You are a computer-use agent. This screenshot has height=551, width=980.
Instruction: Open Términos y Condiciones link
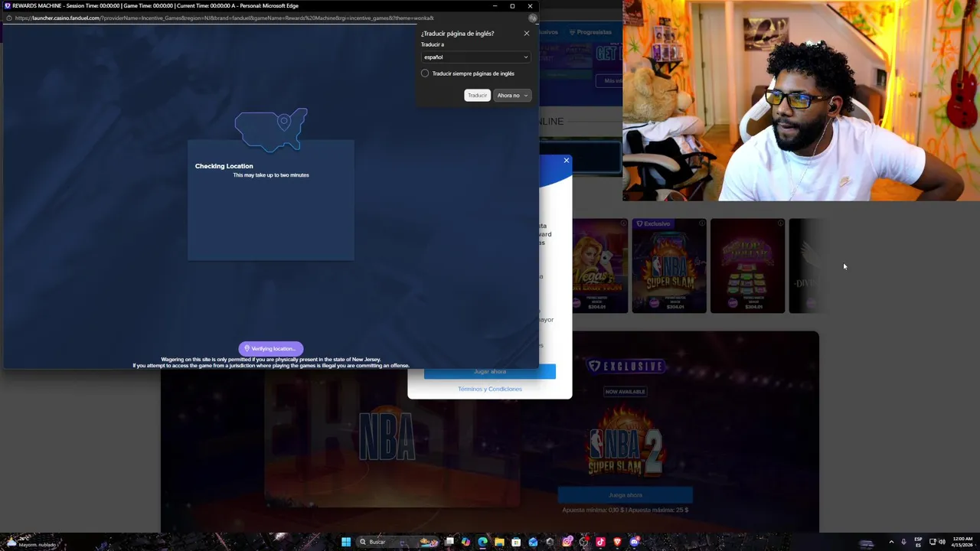coord(490,389)
